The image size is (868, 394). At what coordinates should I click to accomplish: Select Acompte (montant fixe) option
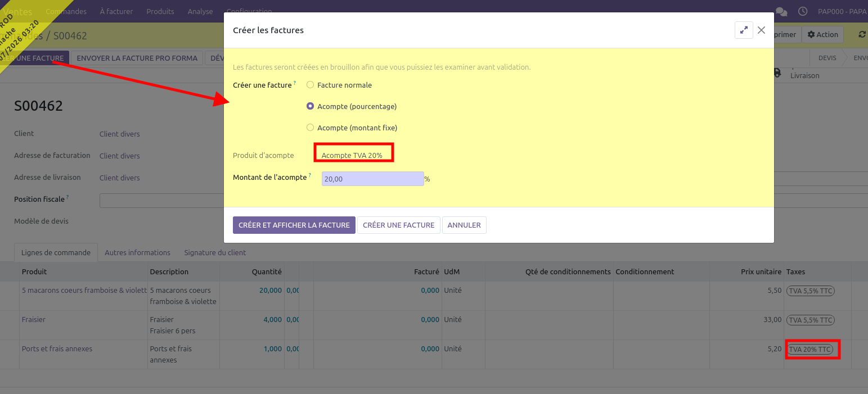click(310, 128)
